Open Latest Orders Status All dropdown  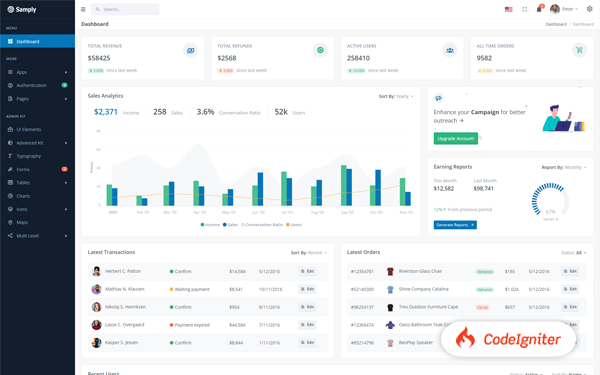574,253
